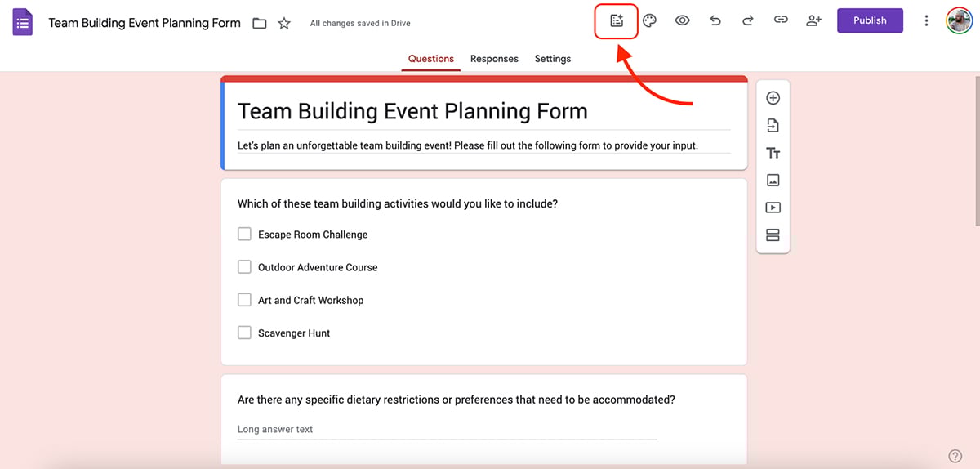Click the Import questions icon
The width and height of the screenshot is (980, 469).
click(773, 126)
